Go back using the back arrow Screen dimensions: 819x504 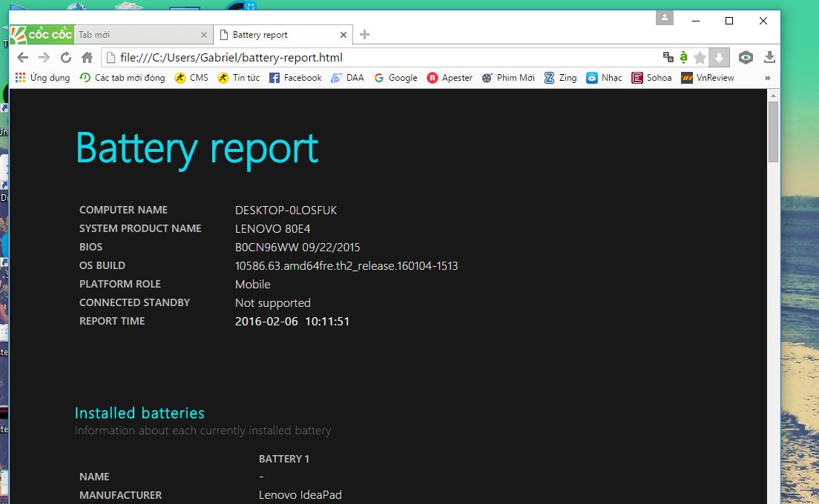pyautogui.click(x=22, y=57)
